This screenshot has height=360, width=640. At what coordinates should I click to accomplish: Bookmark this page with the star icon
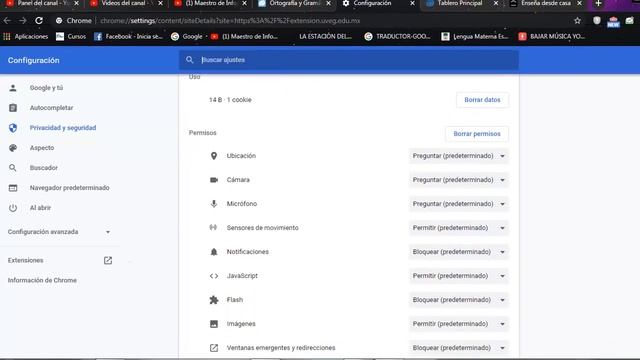[577, 20]
